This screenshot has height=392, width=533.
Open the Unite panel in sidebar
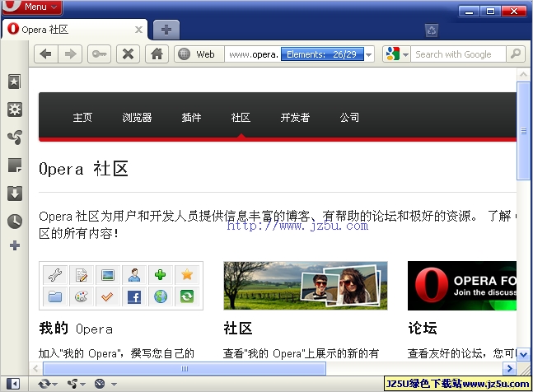point(15,138)
